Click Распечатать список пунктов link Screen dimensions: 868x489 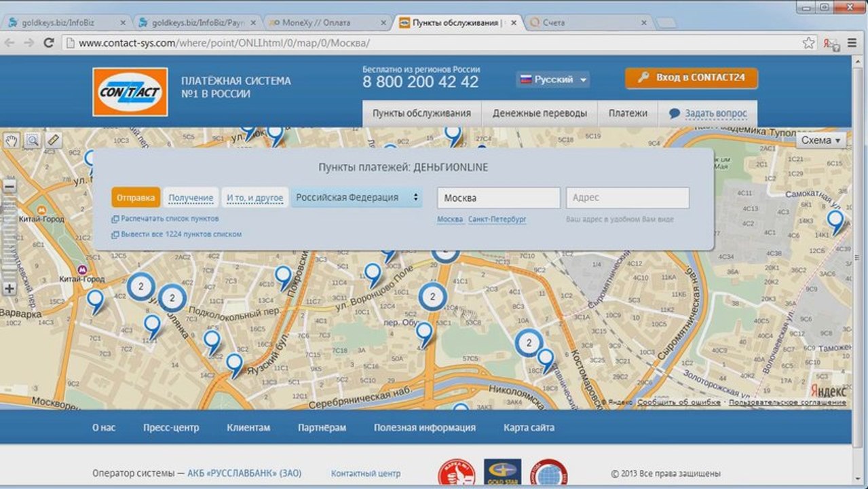[x=170, y=219]
